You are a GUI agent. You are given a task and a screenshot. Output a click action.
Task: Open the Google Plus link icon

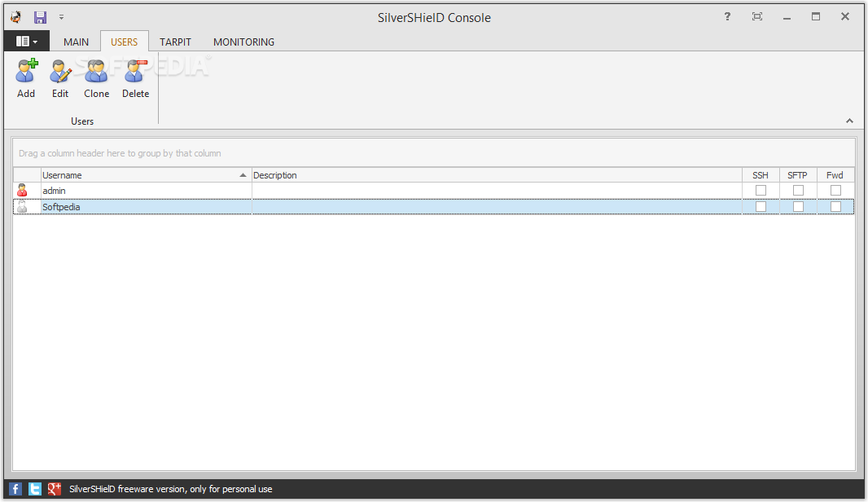[x=55, y=489]
